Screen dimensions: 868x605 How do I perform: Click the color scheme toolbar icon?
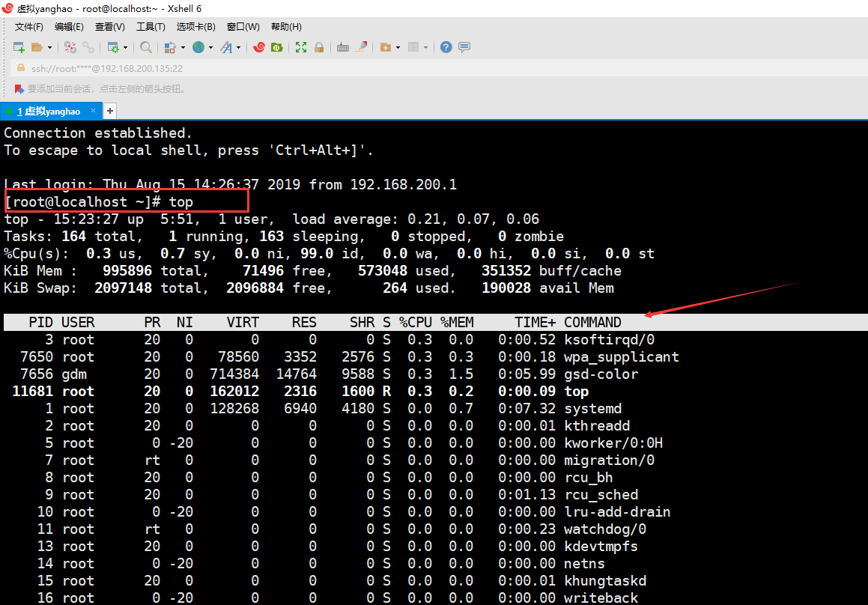click(170, 48)
